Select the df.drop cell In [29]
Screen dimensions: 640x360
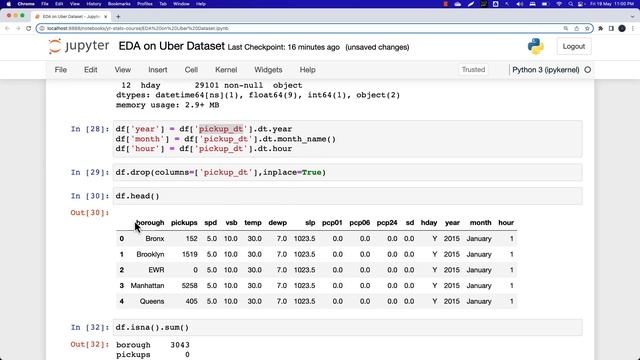[347, 172]
